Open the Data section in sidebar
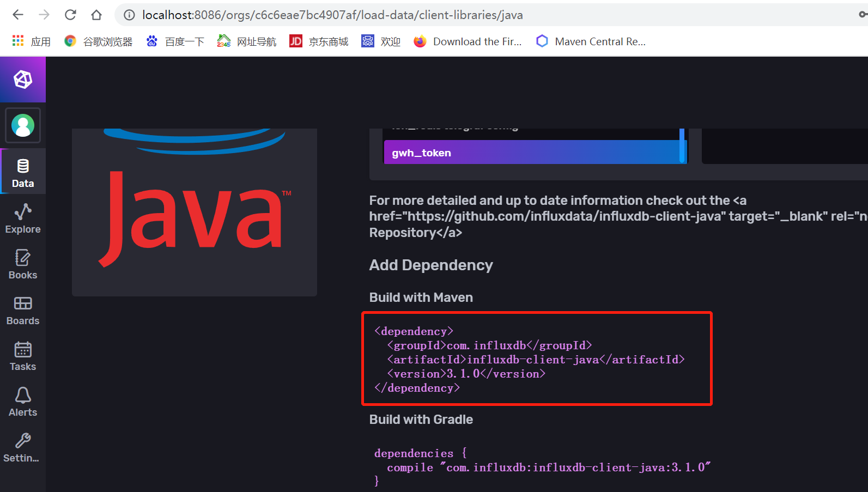Image resolution: width=868 pixels, height=492 pixels. pos(23,172)
